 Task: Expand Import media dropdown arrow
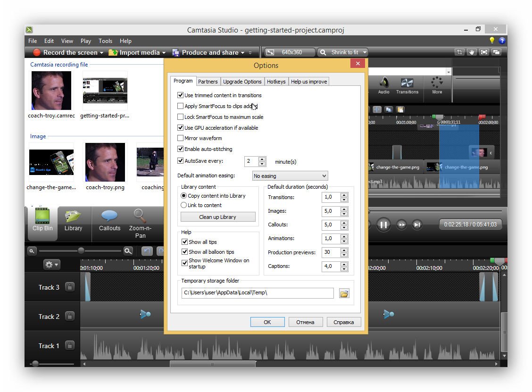point(164,53)
